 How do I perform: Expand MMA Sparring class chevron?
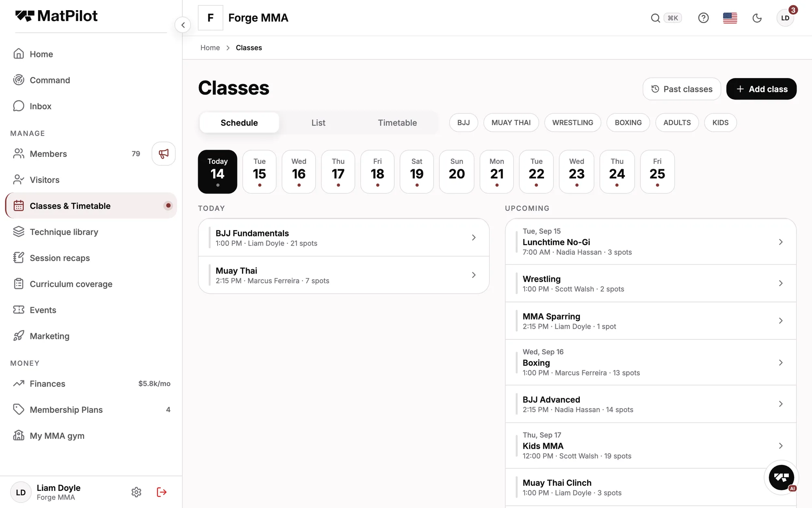pyautogui.click(x=780, y=321)
